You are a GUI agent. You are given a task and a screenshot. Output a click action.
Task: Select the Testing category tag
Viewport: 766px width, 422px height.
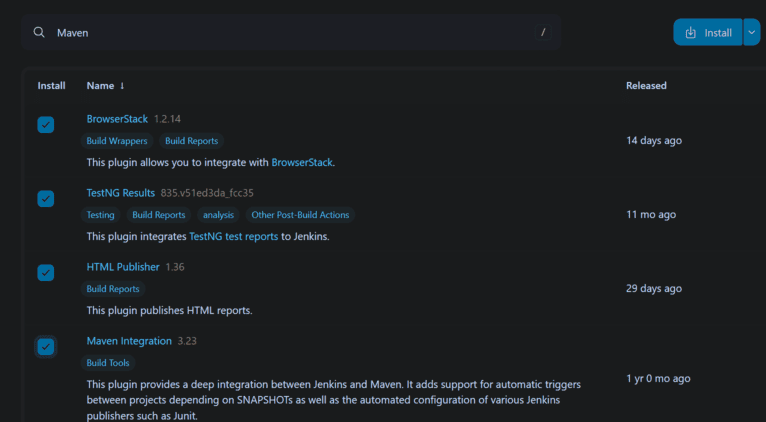point(101,215)
